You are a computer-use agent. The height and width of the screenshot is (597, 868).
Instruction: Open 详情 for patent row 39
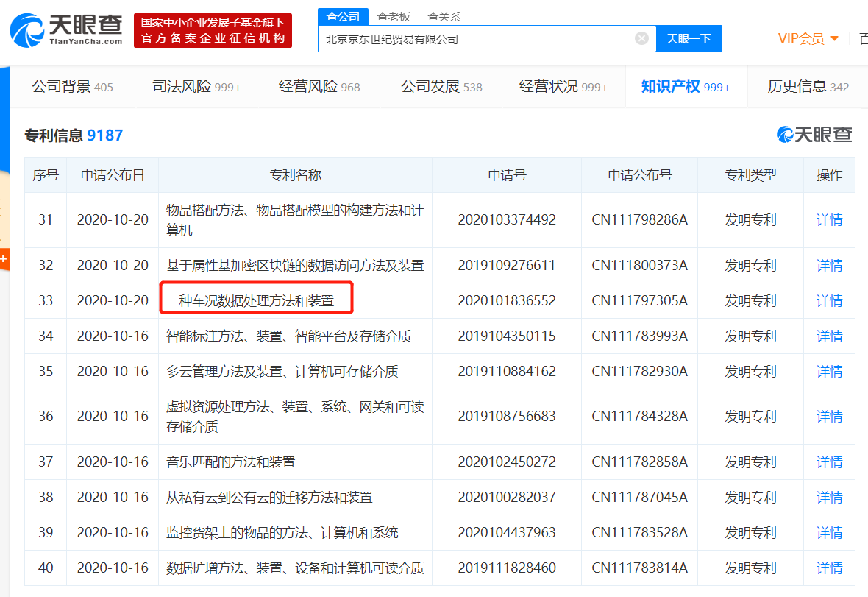829,533
